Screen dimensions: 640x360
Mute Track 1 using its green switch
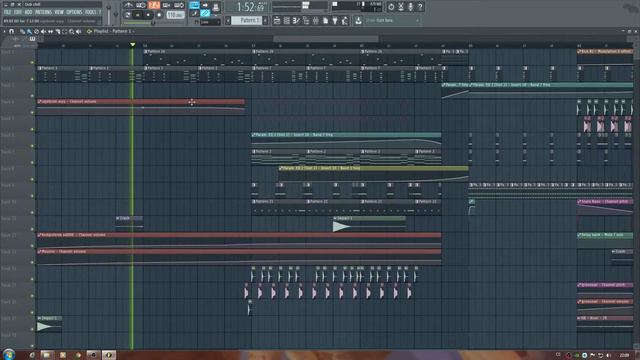click(32, 62)
